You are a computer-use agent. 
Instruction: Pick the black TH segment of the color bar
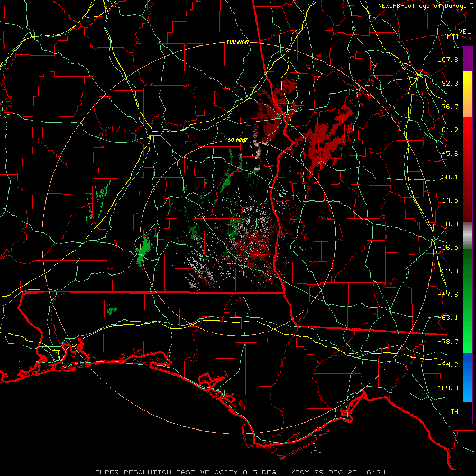click(x=467, y=413)
